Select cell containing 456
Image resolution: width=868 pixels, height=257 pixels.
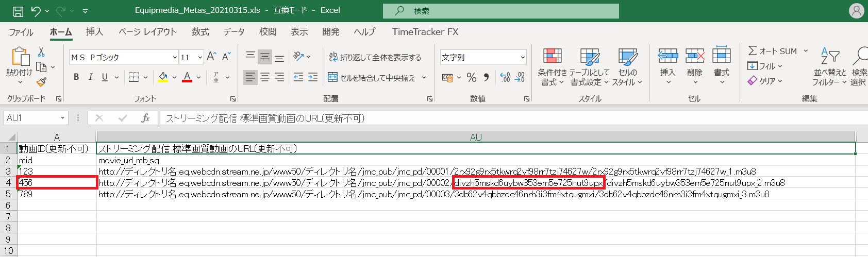[x=57, y=182]
